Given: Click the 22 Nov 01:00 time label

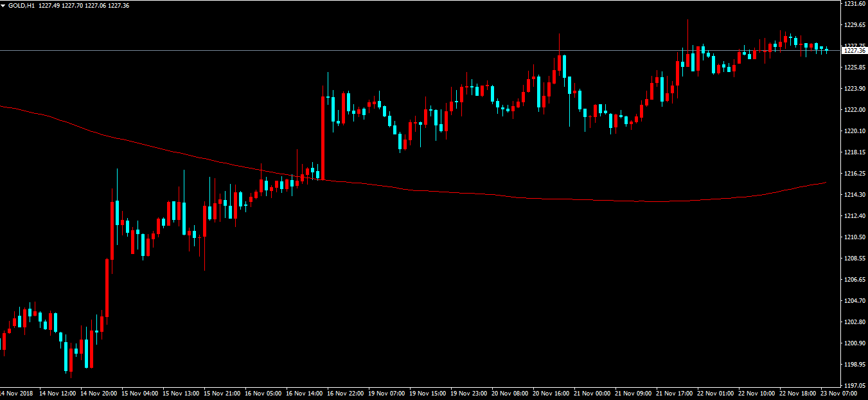Looking at the screenshot, I should tap(715, 393).
